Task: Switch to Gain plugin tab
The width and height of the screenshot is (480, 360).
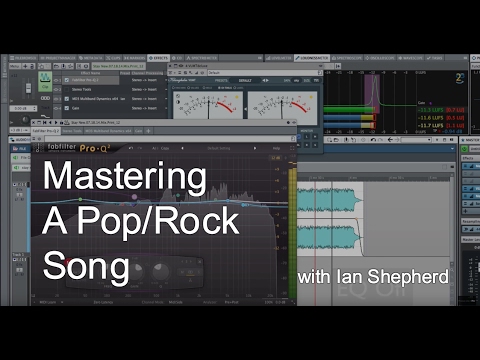Action: point(139,131)
